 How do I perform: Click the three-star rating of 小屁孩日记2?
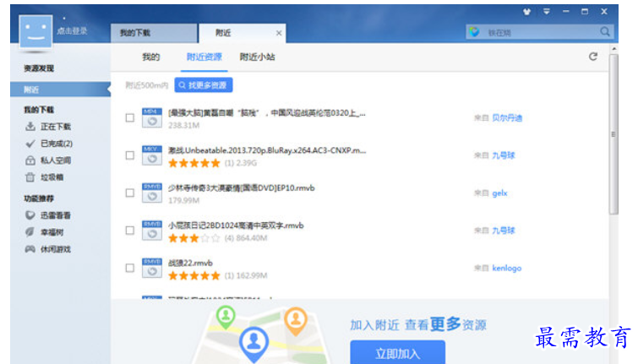(x=194, y=238)
